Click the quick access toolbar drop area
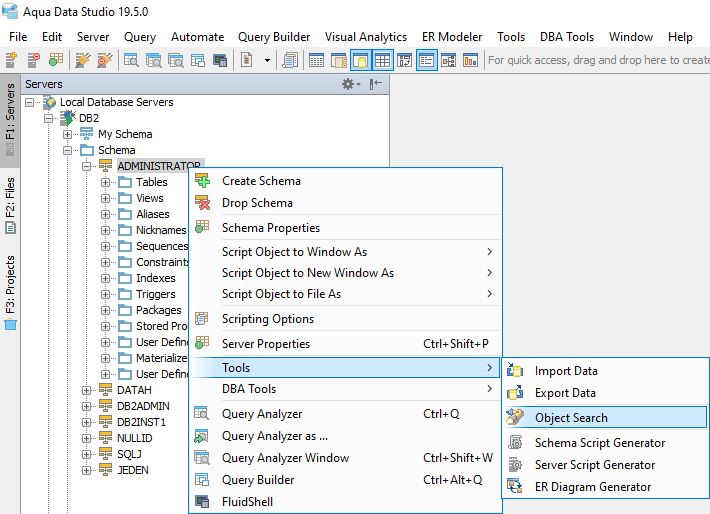 [597, 61]
